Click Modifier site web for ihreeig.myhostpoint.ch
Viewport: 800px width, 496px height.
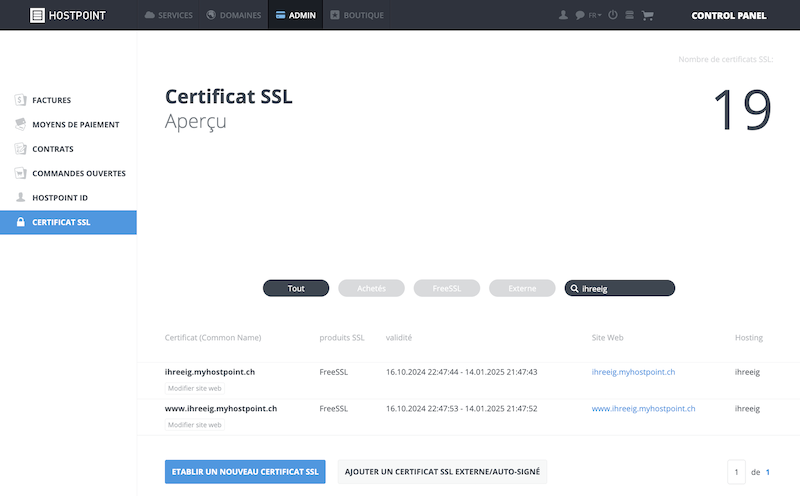[194, 388]
